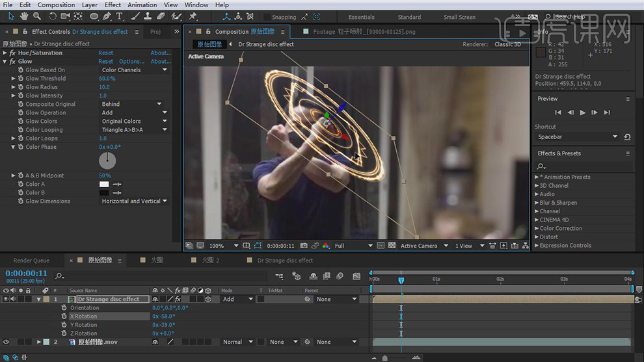The height and width of the screenshot is (362, 644).
Task: Expand the Glow Threshold property
Action: click(14, 79)
